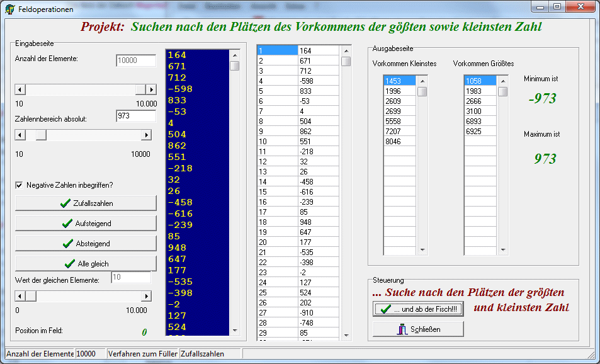600x364 pixels.
Task: Click 'Wert der gleichen Elemente' input field
Action: pyautogui.click(x=131, y=277)
